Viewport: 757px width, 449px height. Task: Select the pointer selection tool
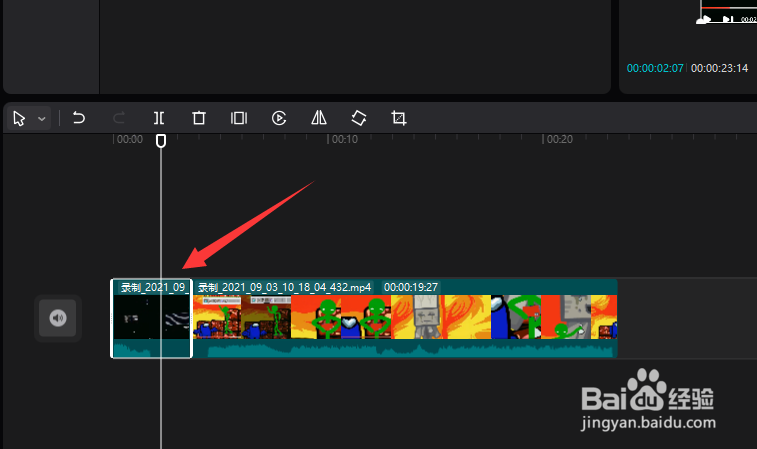coord(19,118)
